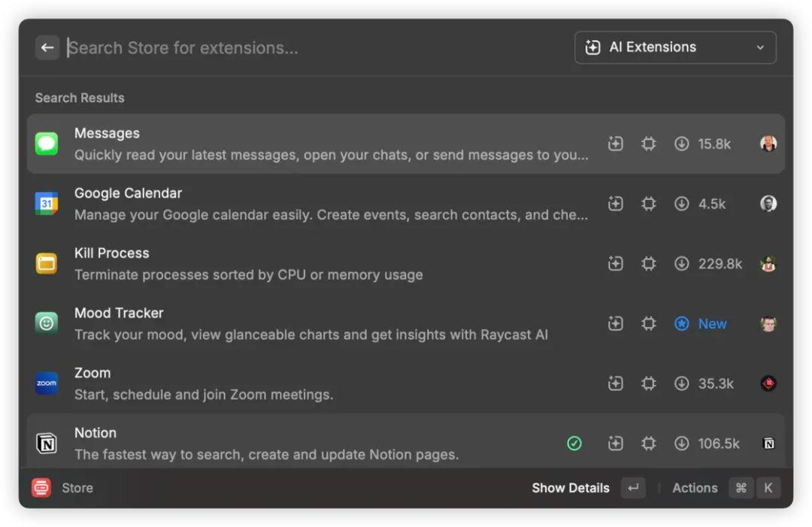Click the AI extension badge in Notion row
Screen dimensions: 812x527
(615, 444)
